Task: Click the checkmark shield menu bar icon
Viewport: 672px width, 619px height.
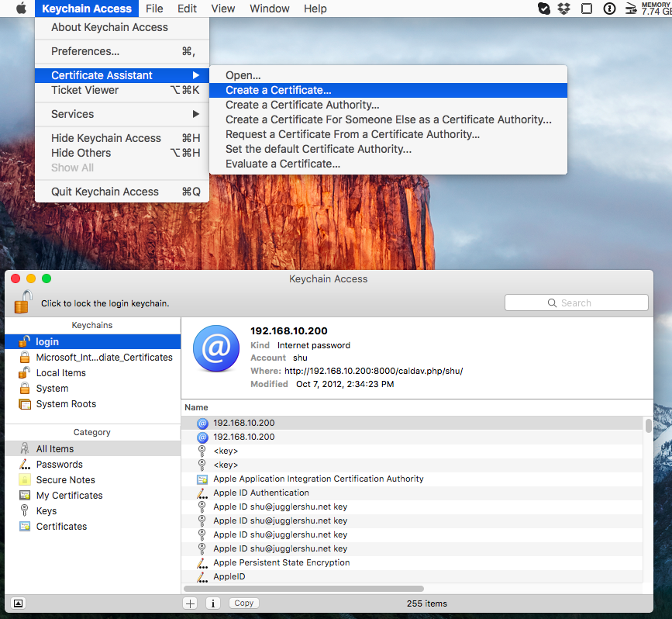Action: click(543, 9)
